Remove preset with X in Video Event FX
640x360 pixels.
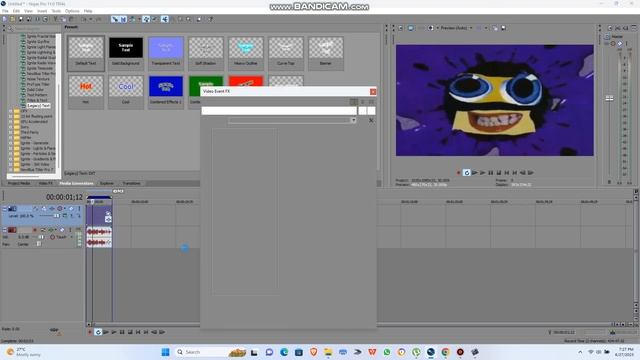pos(371,120)
